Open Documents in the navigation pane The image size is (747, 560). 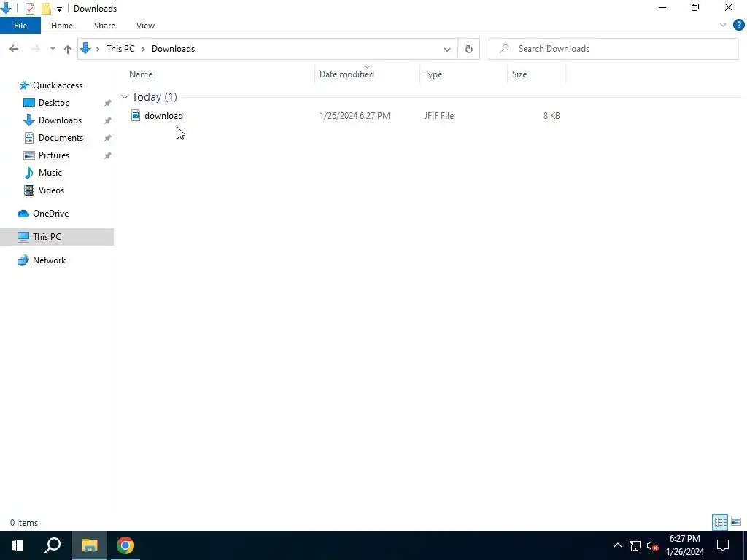point(61,138)
